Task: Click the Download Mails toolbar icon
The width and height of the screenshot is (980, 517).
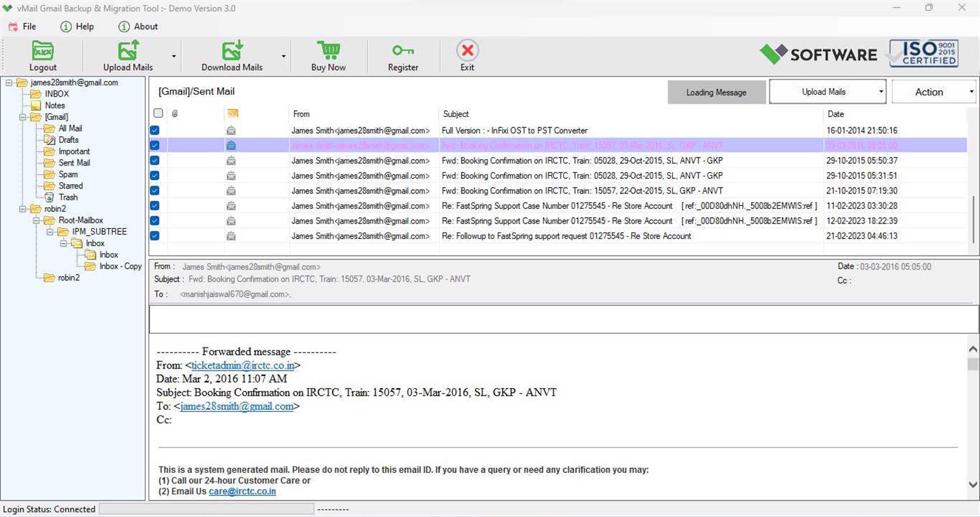Action: [232, 50]
